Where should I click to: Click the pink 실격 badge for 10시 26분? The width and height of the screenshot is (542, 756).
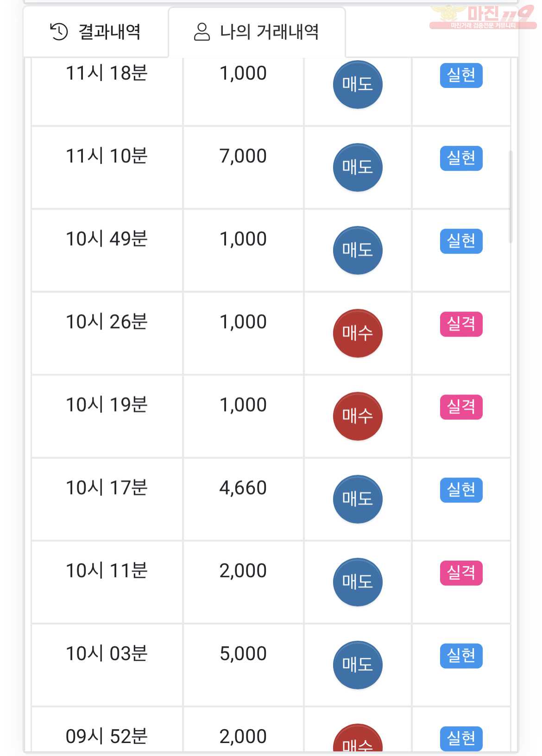tap(461, 324)
